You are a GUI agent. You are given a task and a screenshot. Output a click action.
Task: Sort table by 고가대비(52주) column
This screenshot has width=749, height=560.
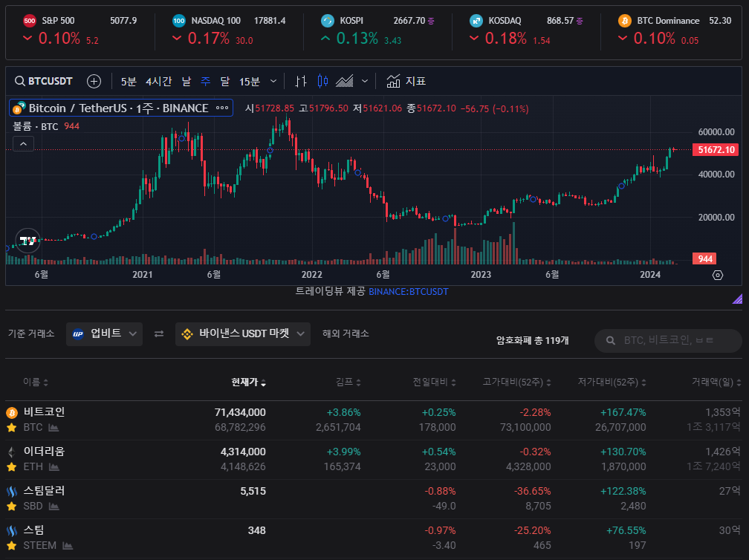pyautogui.click(x=516, y=382)
